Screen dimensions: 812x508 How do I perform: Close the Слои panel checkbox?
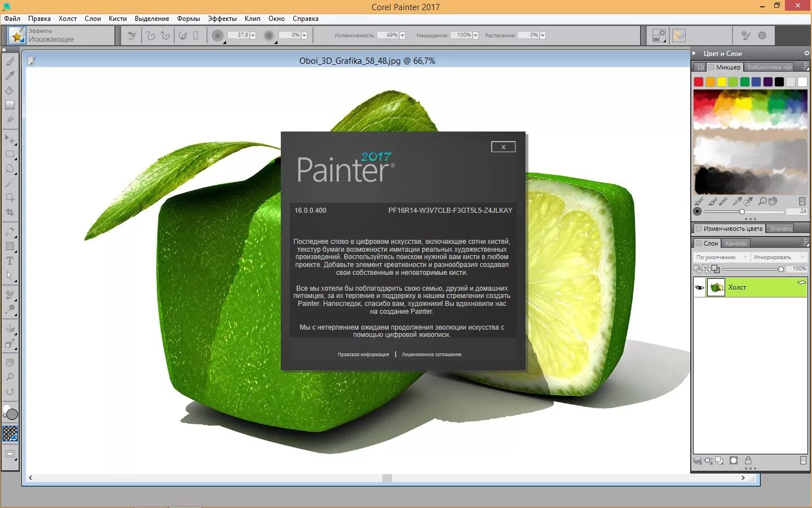pos(699,243)
